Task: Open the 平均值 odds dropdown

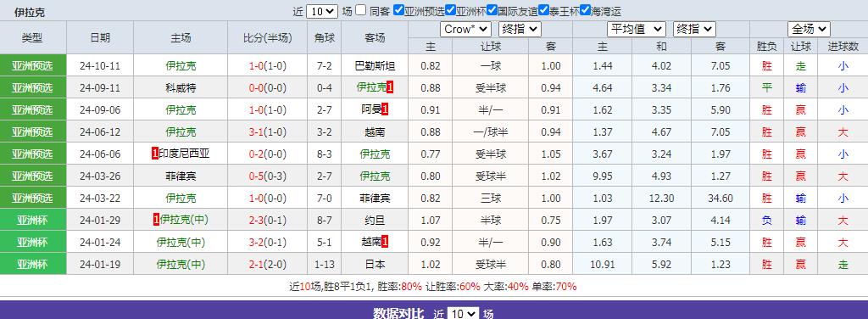Action: coord(636,30)
